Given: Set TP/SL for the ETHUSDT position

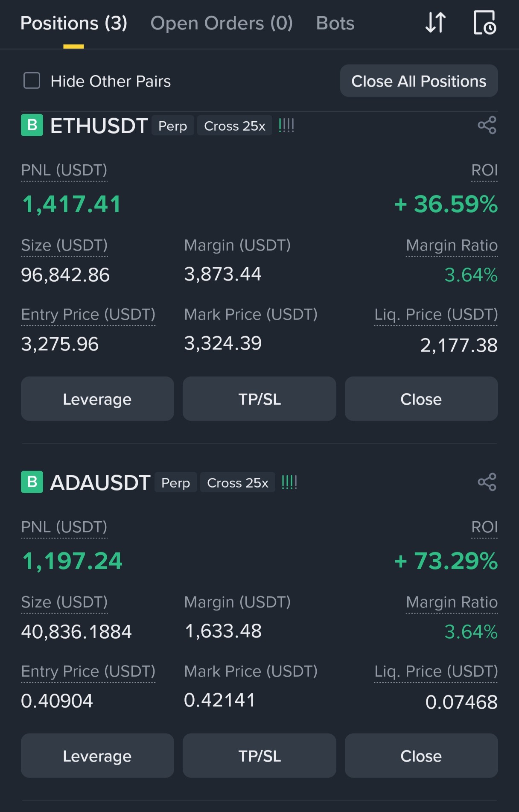Looking at the screenshot, I should pos(259,399).
